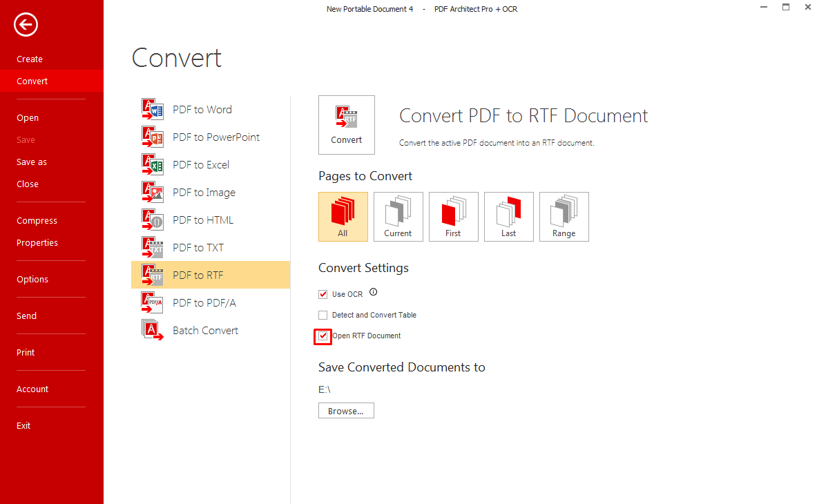The width and height of the screenshot is (817, 504).
Task: Click the PDF to TXT icon
Action: tap(152, 247)
